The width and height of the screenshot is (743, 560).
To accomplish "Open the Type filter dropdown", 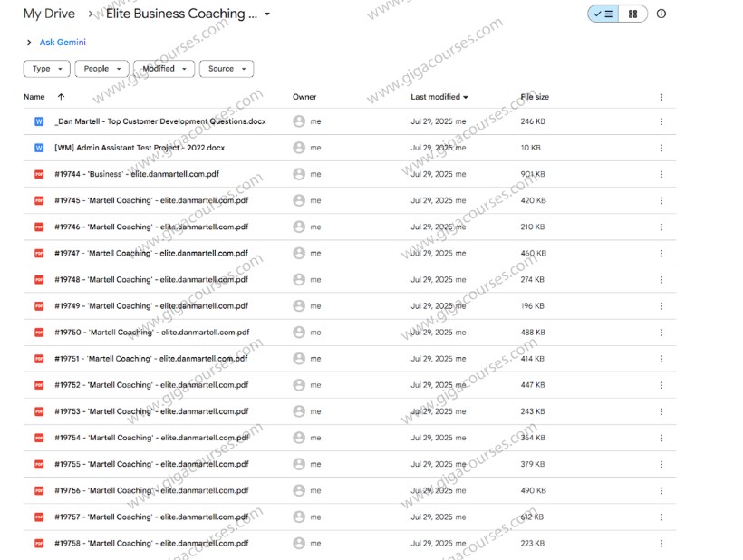I will click(x=47, y=69).
